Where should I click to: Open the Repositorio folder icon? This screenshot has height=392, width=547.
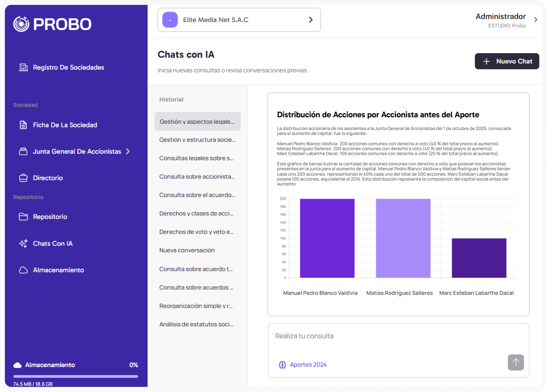click(x=23, y=217)
